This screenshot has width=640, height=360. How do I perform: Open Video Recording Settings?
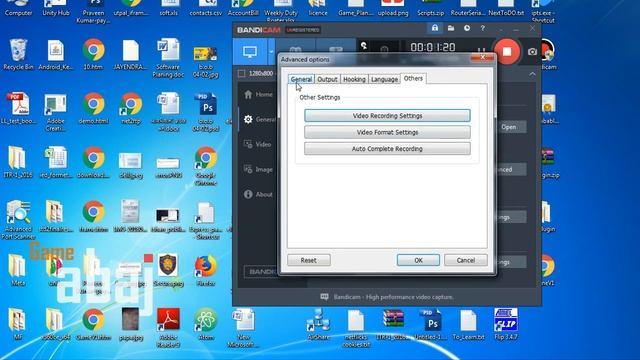tap(387, 116)
